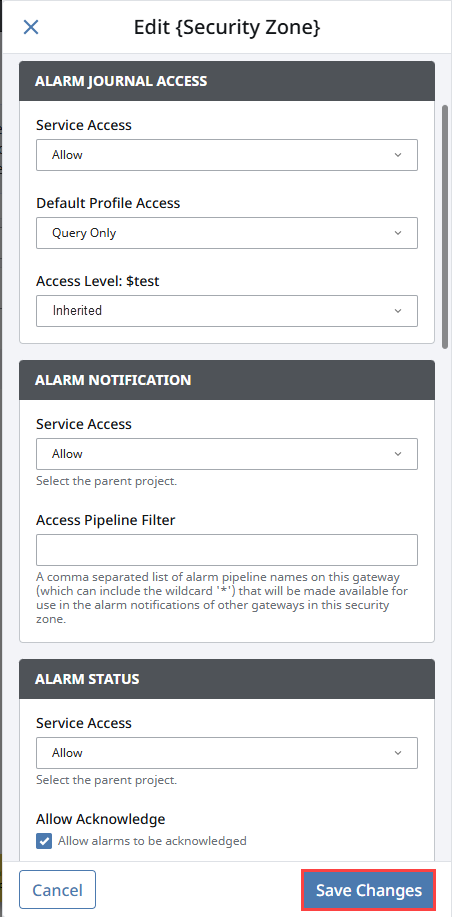Close the Edit Security Zone panel

point(30,27)
